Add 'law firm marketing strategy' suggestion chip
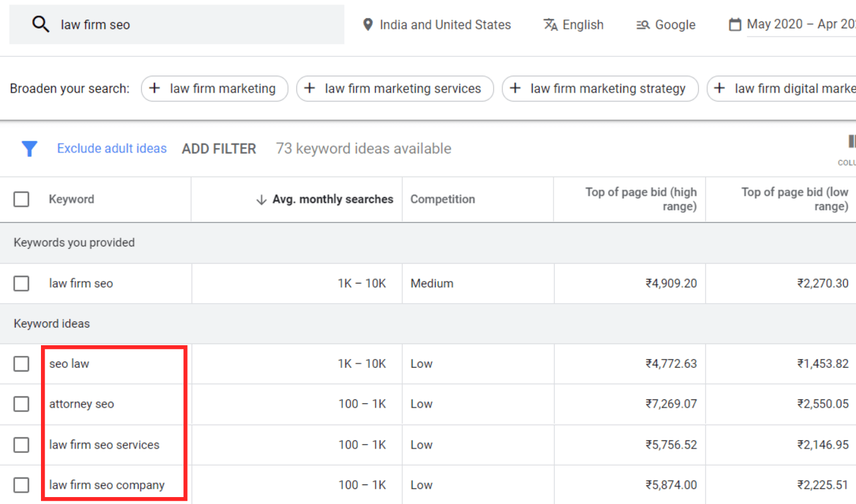 point(599,89)
